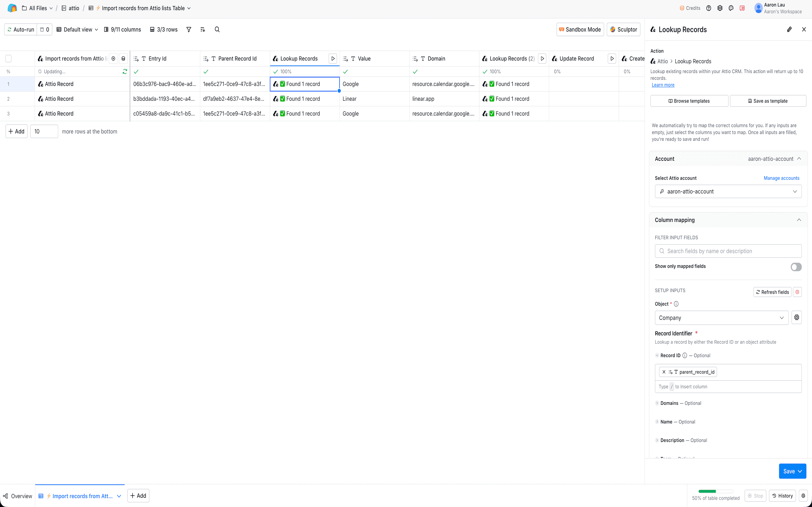This screenshot has width=812, height=507.
Task: Check the select-all rows checkbox in the header
Action: 9,59
